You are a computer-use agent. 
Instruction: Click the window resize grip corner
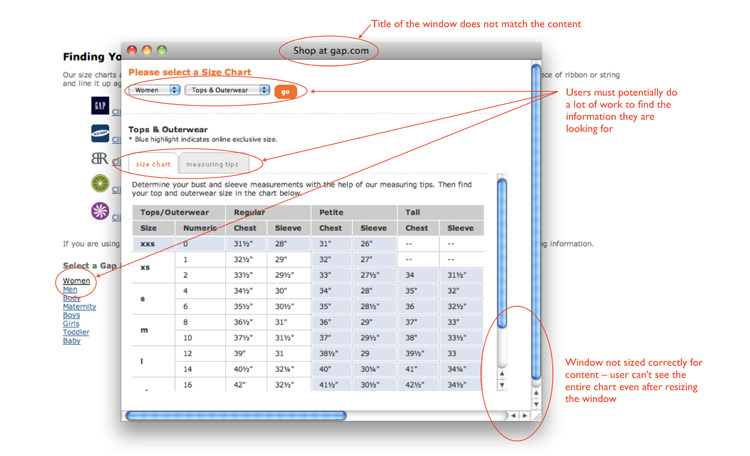[x=537, y=416]
